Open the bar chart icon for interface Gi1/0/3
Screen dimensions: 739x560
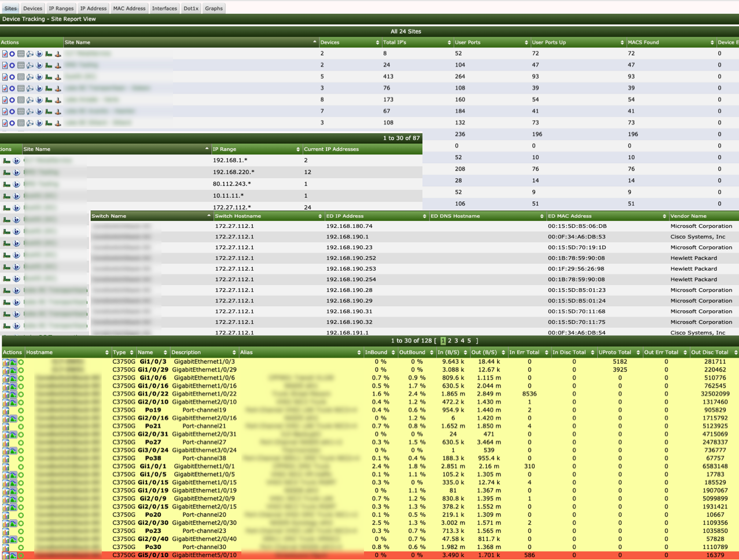pyautogui.click(x=6, y=362)
